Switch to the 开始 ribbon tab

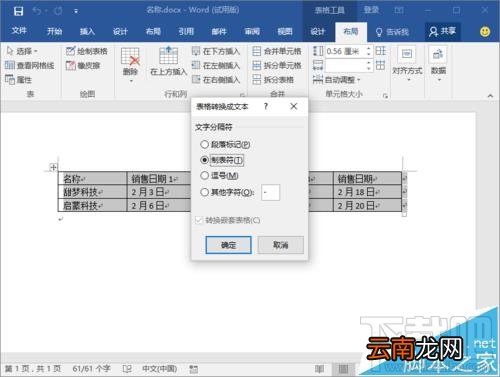pos(54,31)
